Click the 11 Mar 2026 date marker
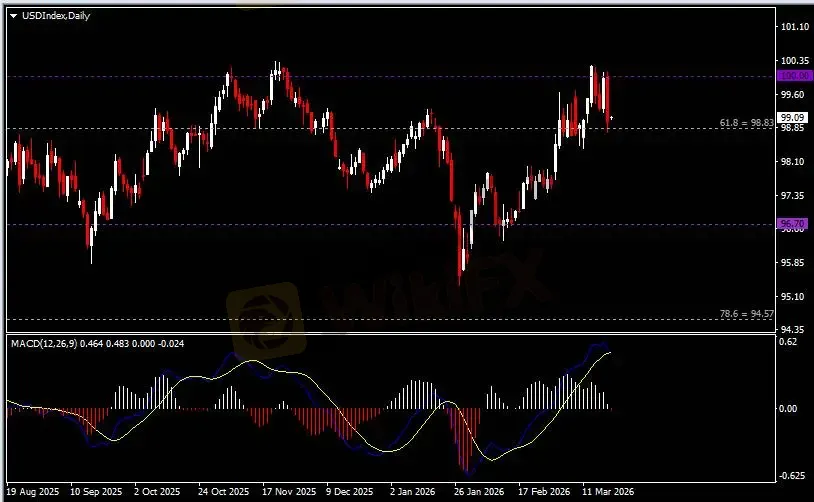The width and height of the screenshot is (814, 502). [609, 492]
